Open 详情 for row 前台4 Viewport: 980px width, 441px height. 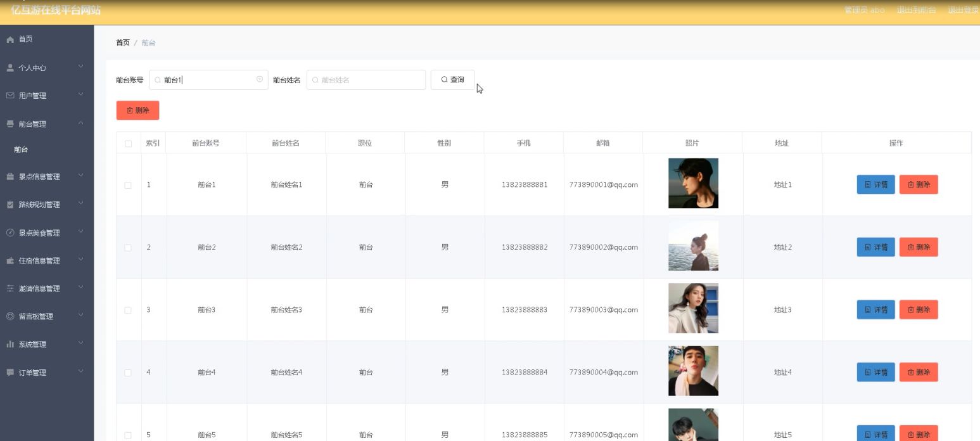pos(875,373)
